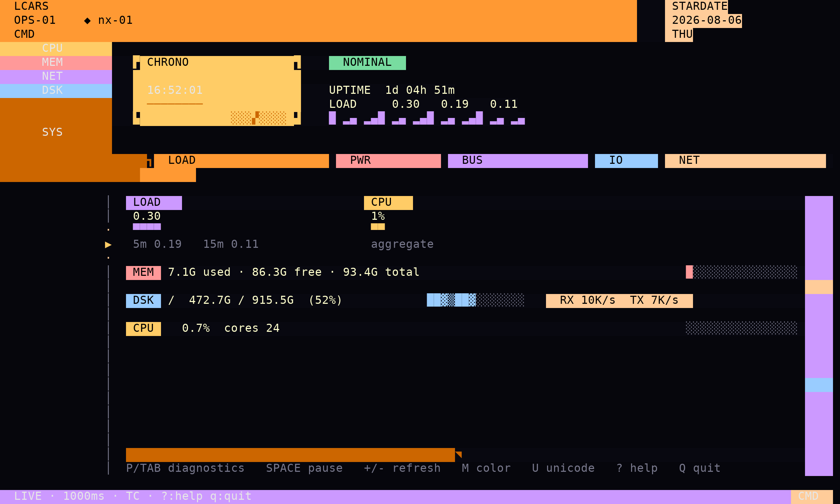Image resolution: width=840 pixels, height=504 pixels.
Task: Click the disk usage 472.7G / 915.5G text
Action: pyautogui.click(x=241, y=300)
